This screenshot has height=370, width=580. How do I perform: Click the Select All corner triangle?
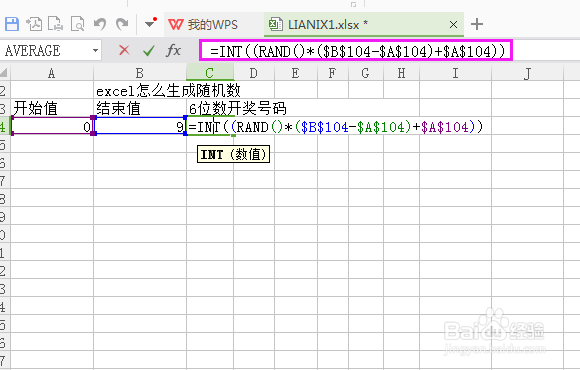pos(4,72)
